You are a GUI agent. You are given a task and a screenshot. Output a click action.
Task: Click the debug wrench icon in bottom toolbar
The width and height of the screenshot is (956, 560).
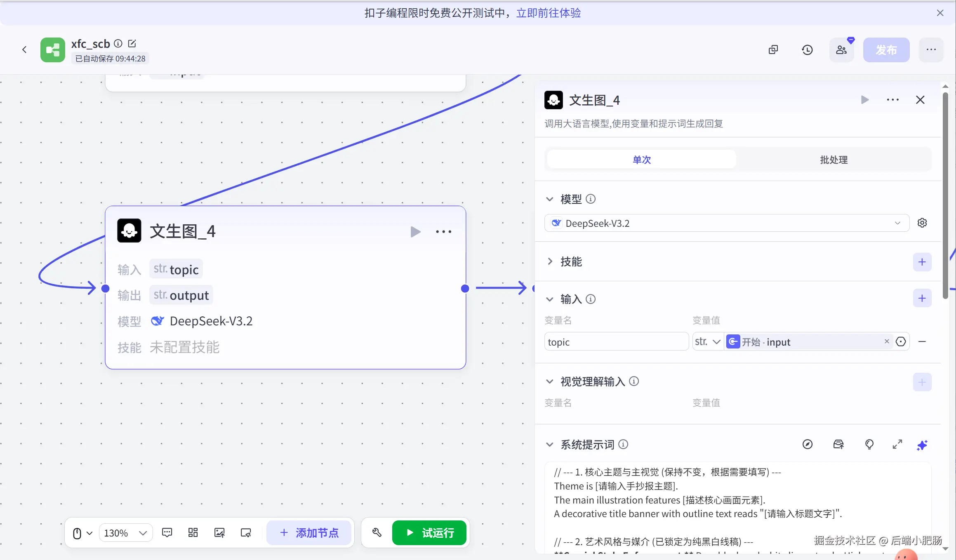(377, 532)
